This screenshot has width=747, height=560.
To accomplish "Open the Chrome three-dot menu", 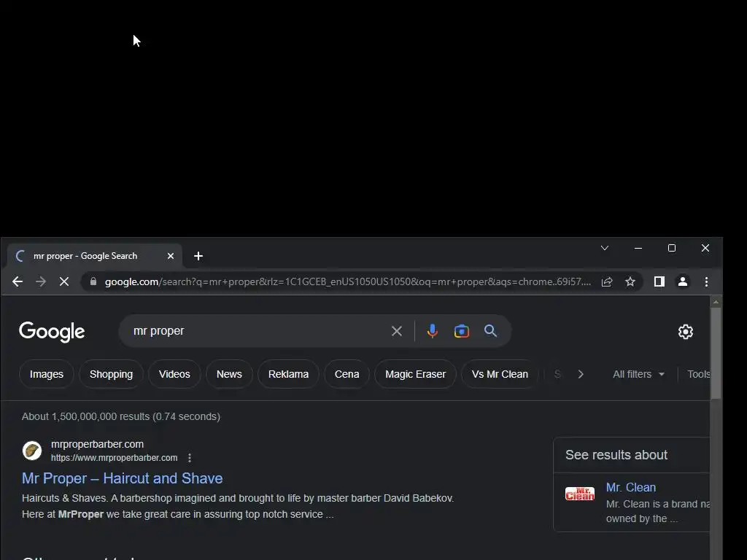I will point(706,282).
